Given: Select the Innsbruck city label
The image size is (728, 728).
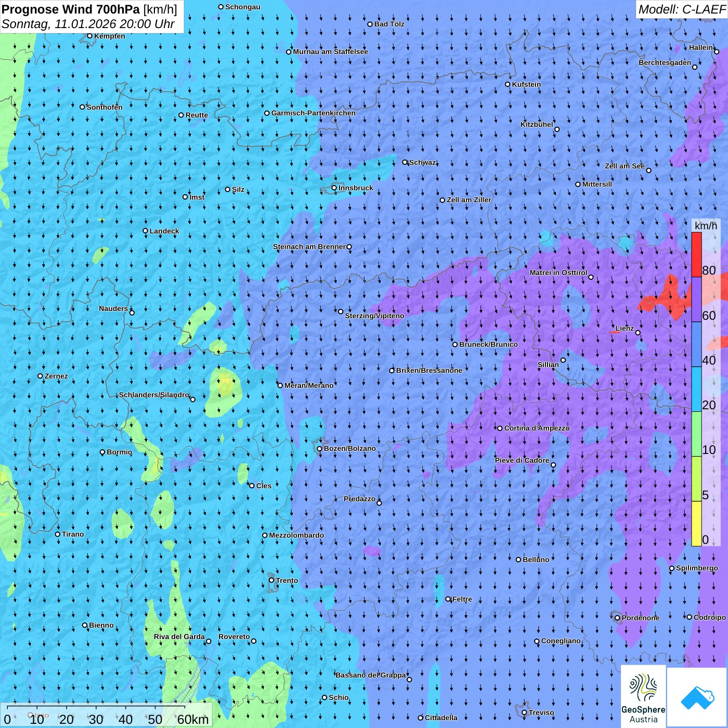Looking at the screenshot, I should click(356, 188).
